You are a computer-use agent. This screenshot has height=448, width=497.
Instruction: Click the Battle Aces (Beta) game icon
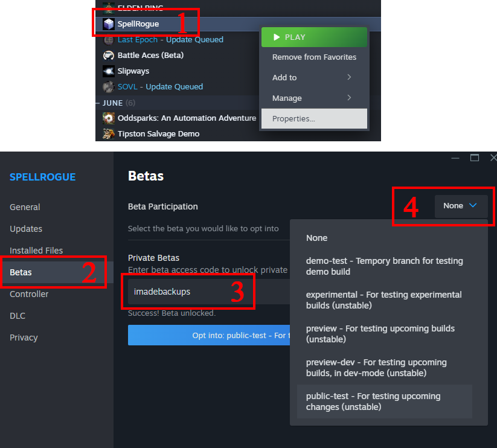pyautogui.click(x=109, y=56)
